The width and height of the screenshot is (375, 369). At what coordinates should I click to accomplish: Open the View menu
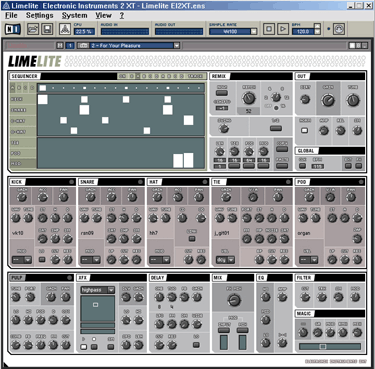(103, 15)
